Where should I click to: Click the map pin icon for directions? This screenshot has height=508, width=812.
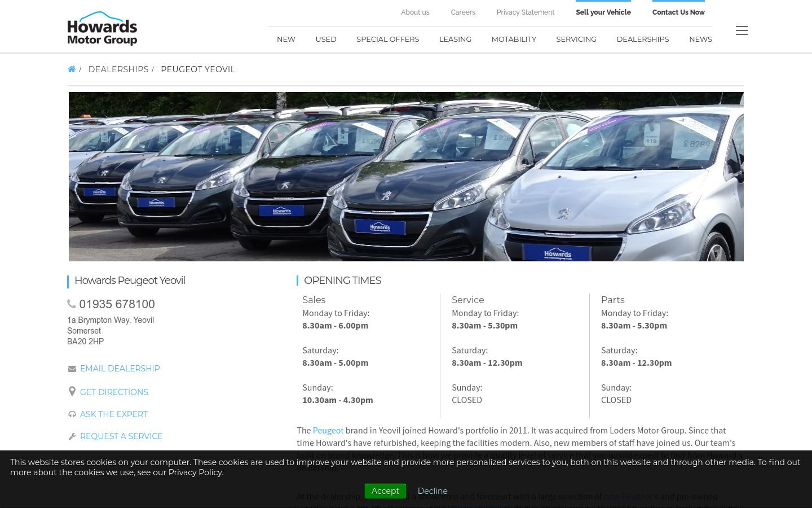click(x=72, y=391)
